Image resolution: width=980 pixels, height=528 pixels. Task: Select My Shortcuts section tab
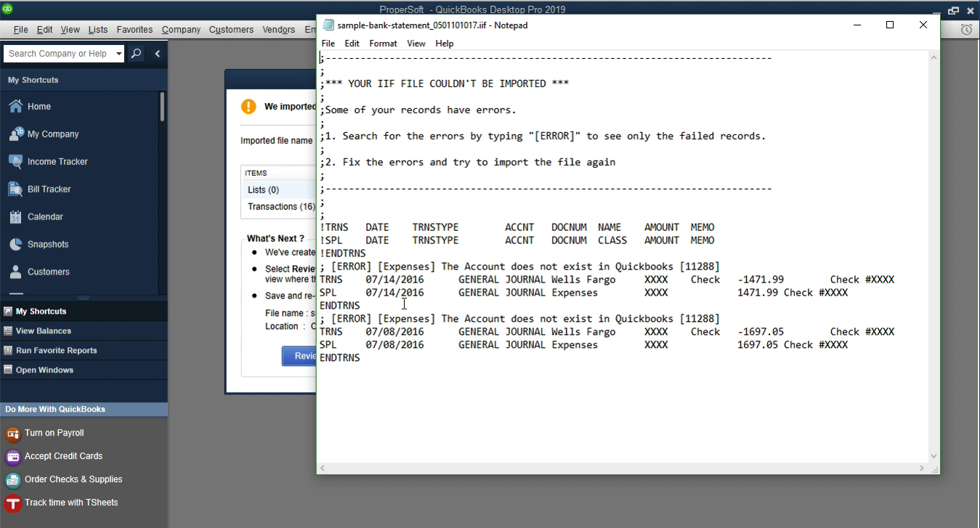tap(84, 311)
